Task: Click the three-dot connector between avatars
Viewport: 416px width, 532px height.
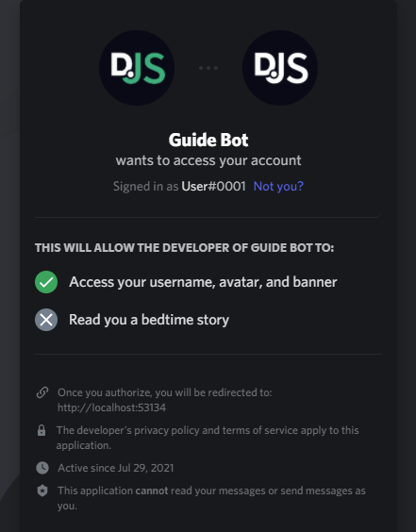Action: point(208,68)
